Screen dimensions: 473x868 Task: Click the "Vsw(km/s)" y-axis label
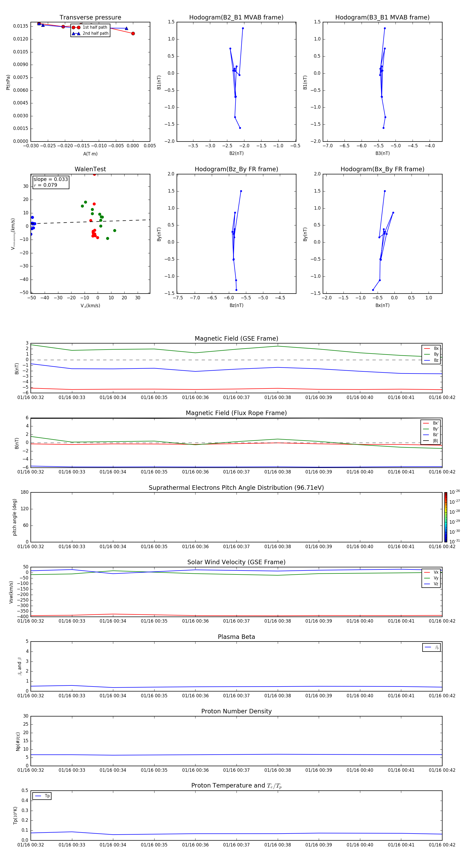(11, 592)
